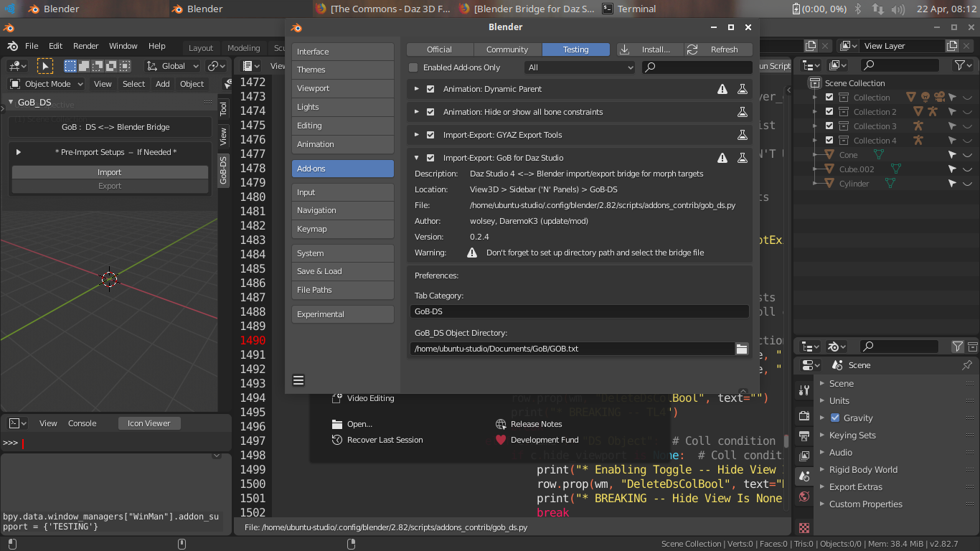This screenshot has width=980, height=551.
Task: Click the battery indicator in top bar
Action: (819, 9)
